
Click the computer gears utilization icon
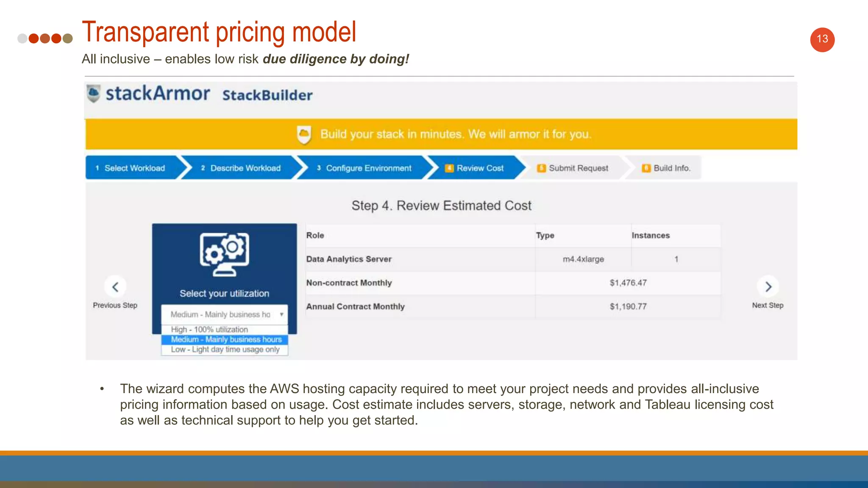[225, 255]
